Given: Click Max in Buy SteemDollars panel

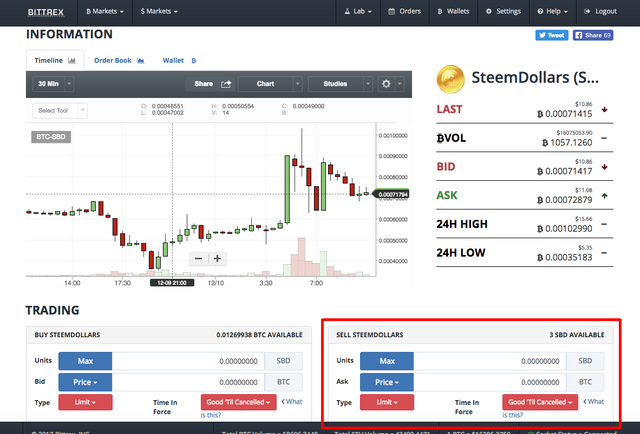Looking at the screenshot, I should point(85,361).
